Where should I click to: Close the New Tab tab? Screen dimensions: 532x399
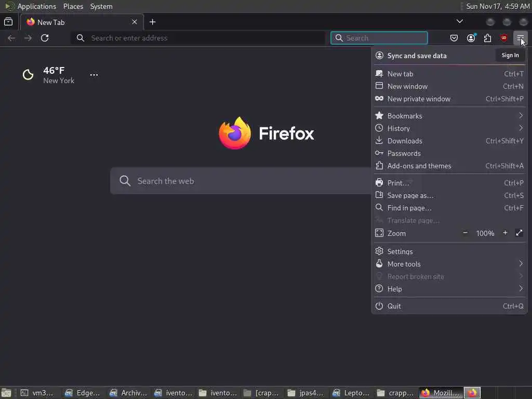pos(135,22)
